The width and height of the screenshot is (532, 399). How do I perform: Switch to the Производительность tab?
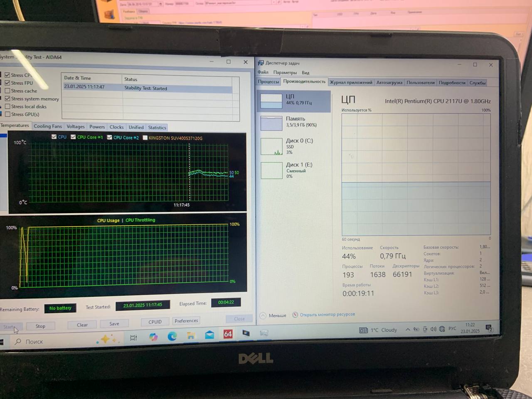304,81
